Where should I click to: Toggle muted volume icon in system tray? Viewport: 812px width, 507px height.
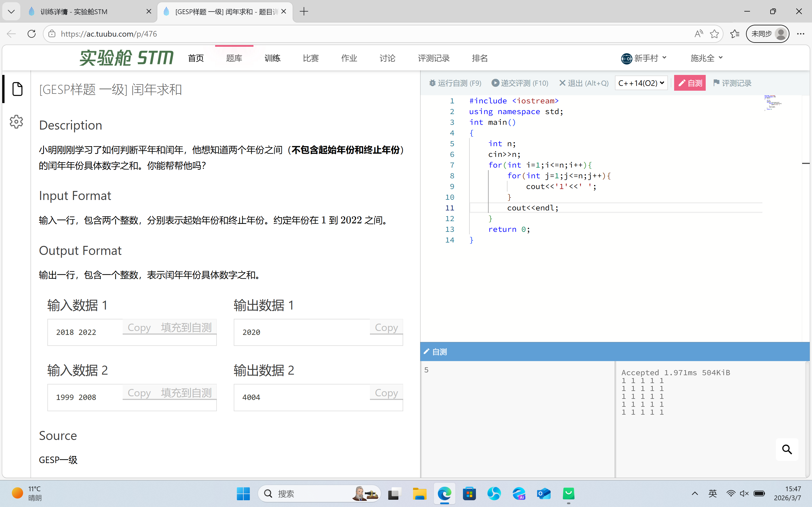coord(744,493)
